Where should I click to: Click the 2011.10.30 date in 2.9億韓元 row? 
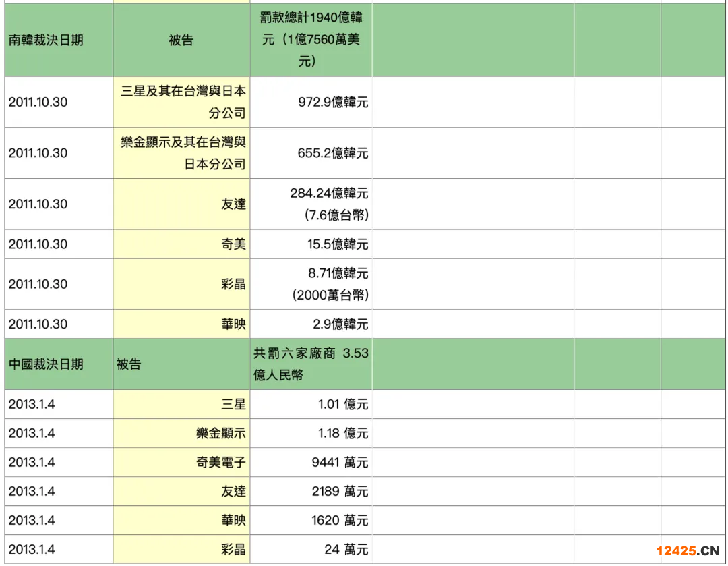[x=38, y=324]
